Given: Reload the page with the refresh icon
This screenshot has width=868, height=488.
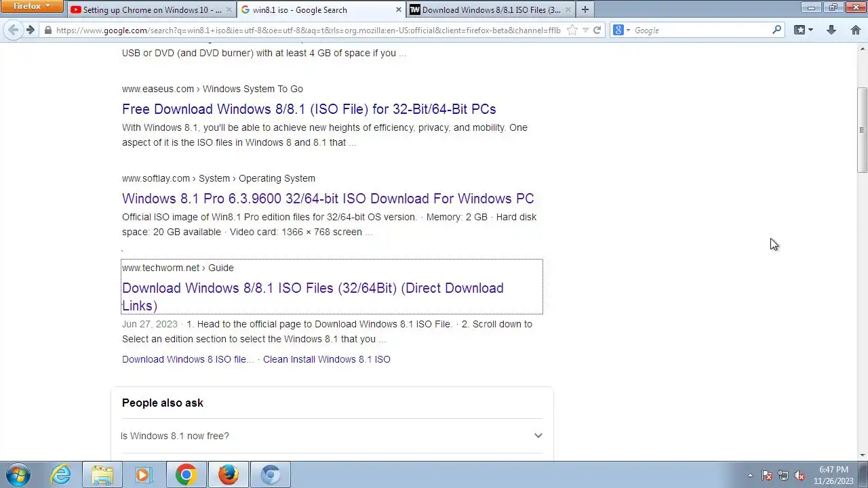Looking at the screenshot, I should (x=597, y=30).
